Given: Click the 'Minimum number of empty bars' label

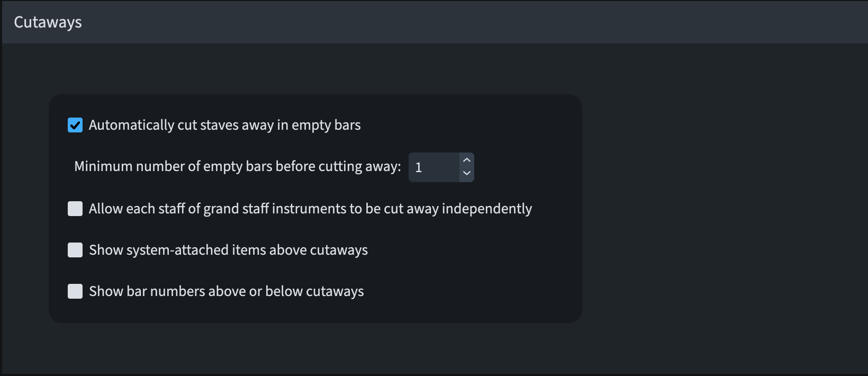Looking at the screenshot, I should coord(237,166).
